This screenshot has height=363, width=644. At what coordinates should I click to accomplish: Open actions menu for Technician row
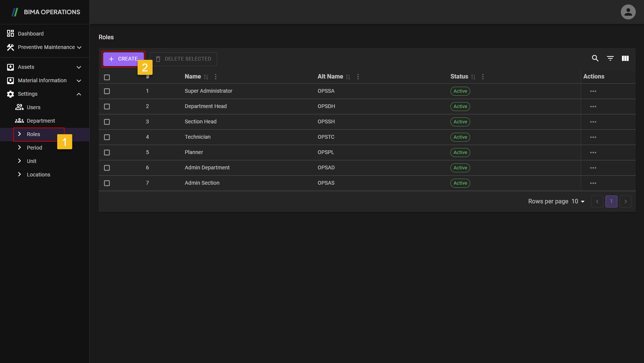(x=593, y=137)
